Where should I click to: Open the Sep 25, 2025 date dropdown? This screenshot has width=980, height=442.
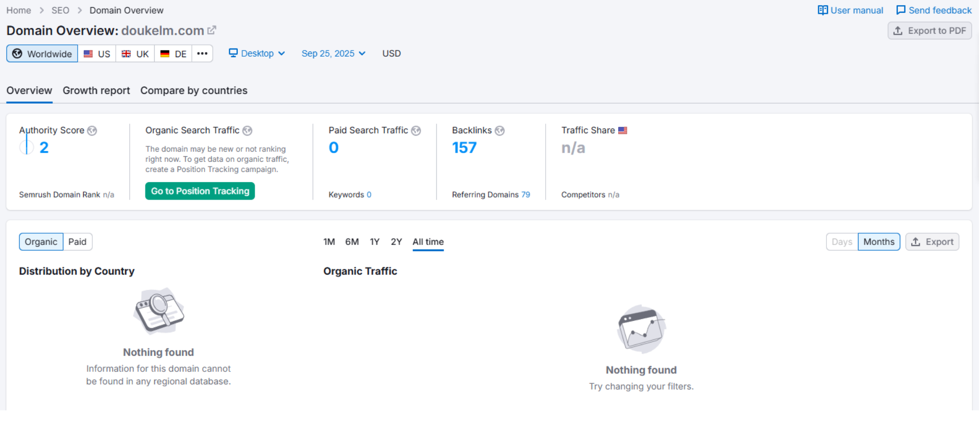click(x=333, y=54)
